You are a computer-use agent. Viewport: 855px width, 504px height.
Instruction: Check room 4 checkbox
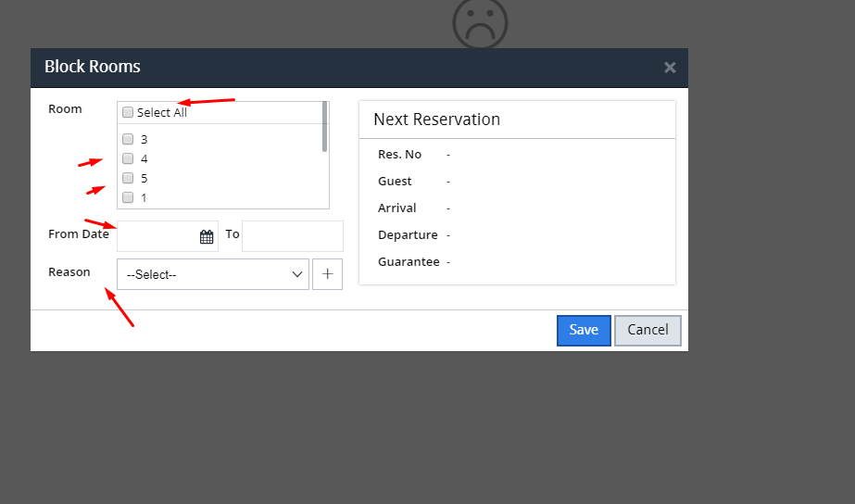pos(128,158)
